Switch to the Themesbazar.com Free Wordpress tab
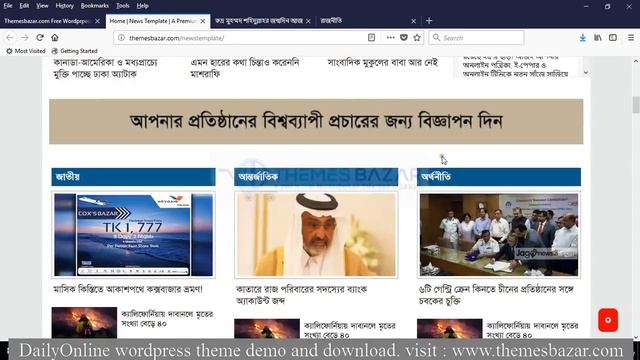This screenshot has height=360, width=640. click(x=47, y=21)
